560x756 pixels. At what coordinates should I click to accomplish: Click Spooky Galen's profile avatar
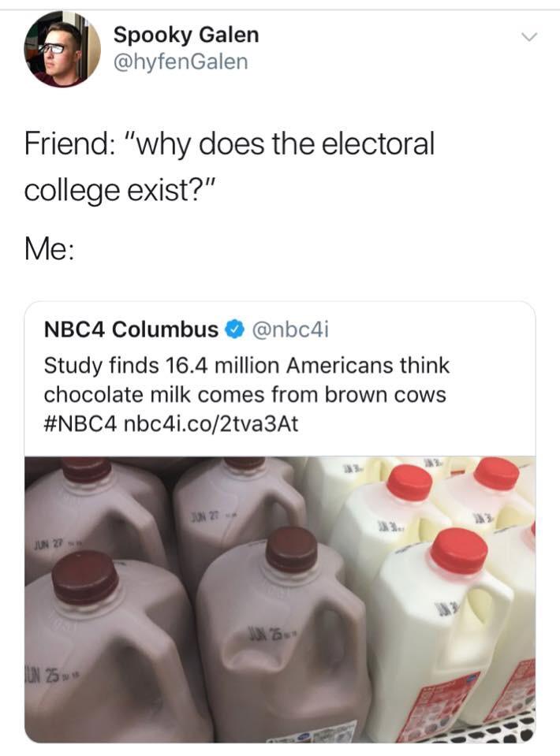pos(62,49)
